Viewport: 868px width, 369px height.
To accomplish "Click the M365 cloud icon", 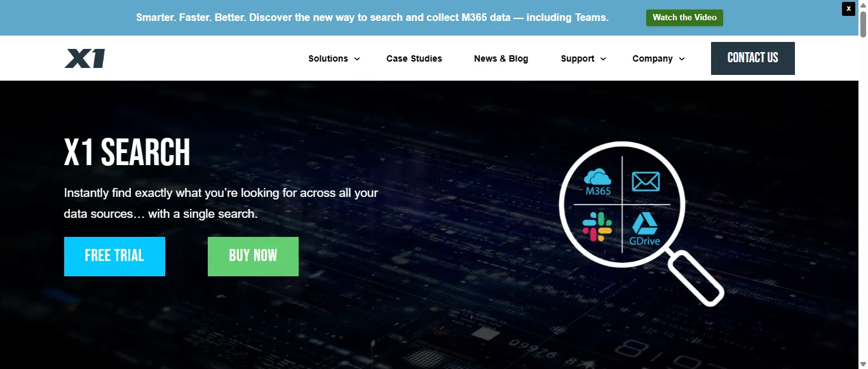I will click(597, 180).
